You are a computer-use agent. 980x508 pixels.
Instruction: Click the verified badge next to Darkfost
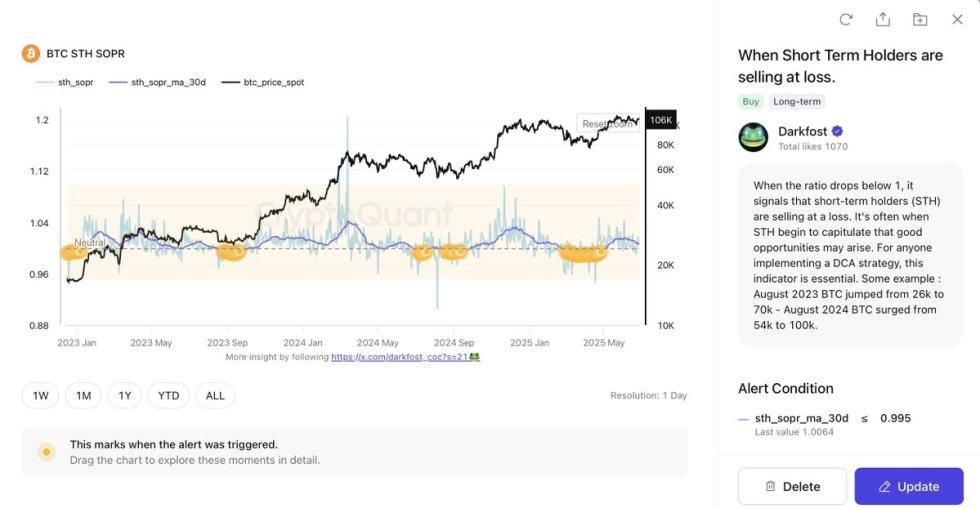click(x=838, y=131)
